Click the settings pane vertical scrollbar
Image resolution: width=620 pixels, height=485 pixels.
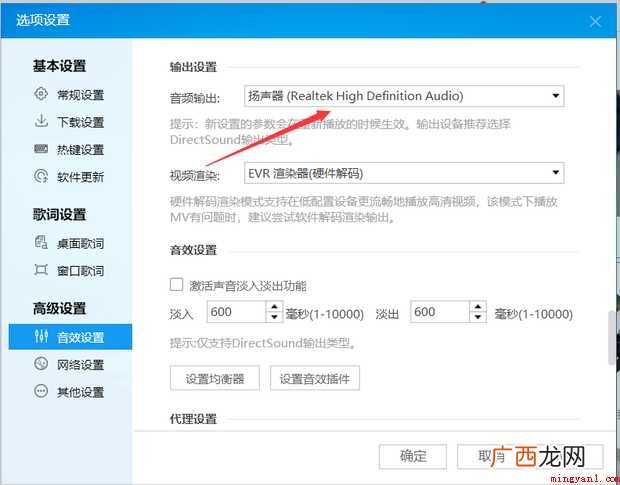[x=611, y=337]
